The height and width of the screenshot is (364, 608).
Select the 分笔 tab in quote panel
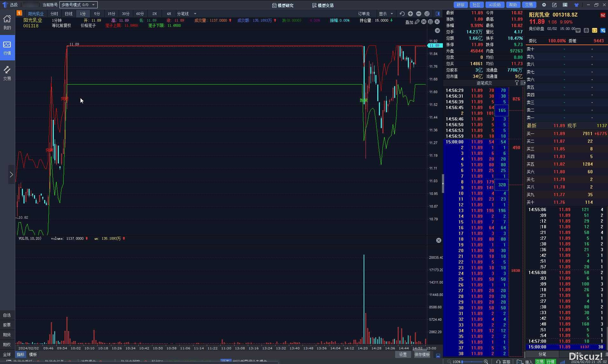click(x=542, y=354)
